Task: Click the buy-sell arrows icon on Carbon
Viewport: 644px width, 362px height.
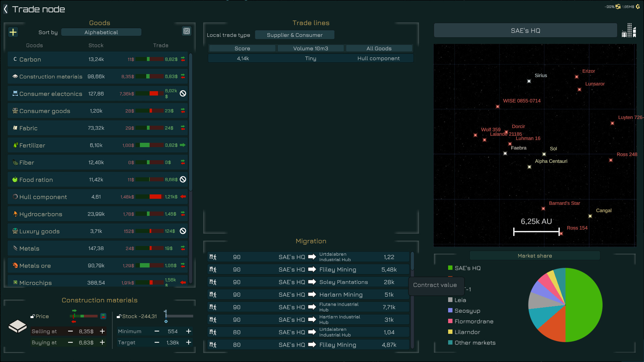Action: pyautogui.click(x=183, y=59)
